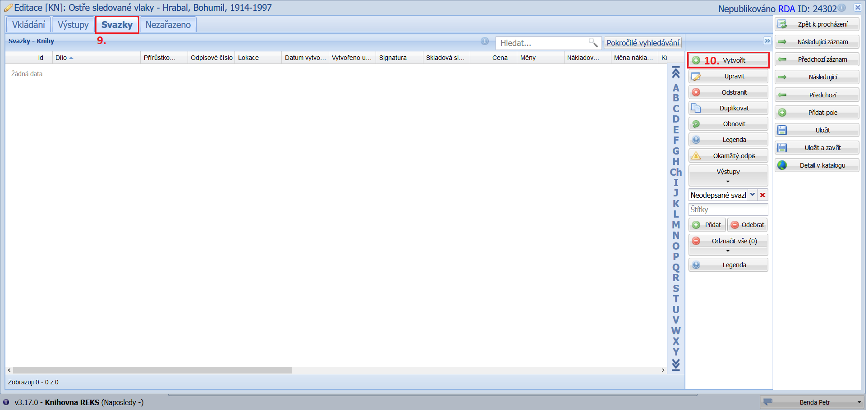Screen dimensions: 868x410
Task: Click the magnifier search icon
Action: pos(593,43)
